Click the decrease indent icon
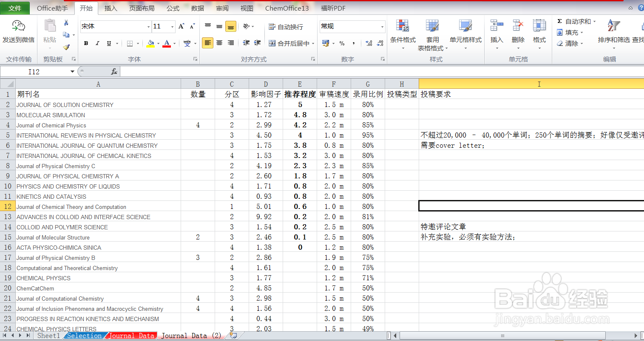The width and height of the screenshot is (644, 341). [x=246, y=43]
